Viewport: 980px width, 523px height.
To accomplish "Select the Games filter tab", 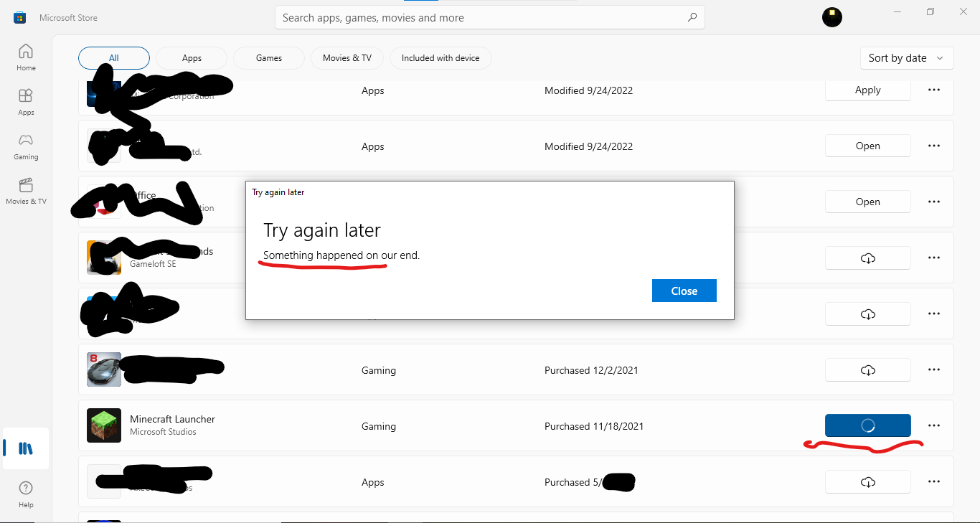I will click(269, 58).
